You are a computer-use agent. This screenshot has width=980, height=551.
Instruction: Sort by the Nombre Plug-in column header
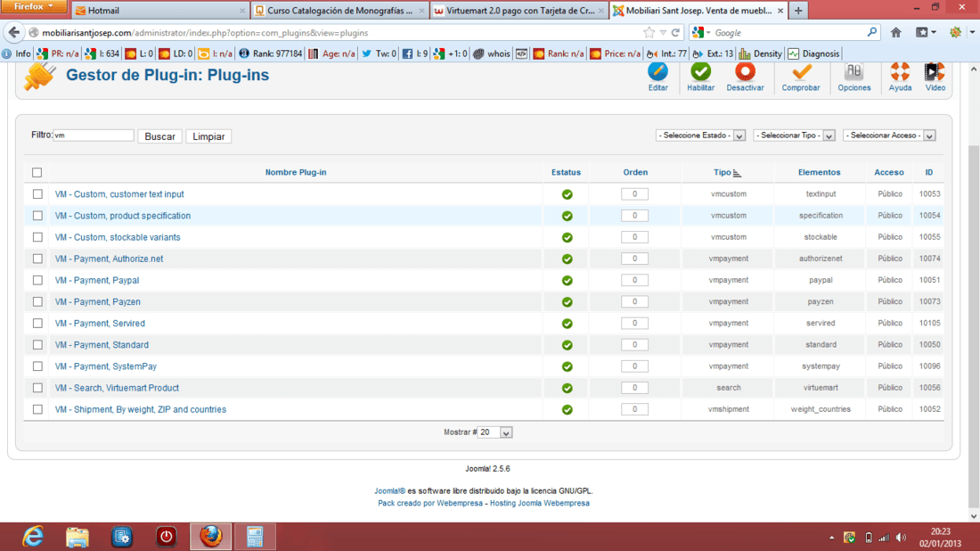click(x=296, y=172)
